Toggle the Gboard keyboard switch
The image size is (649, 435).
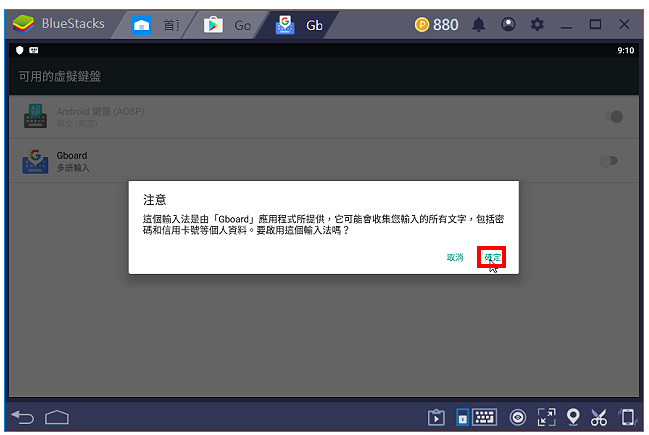tap(608, 161)
